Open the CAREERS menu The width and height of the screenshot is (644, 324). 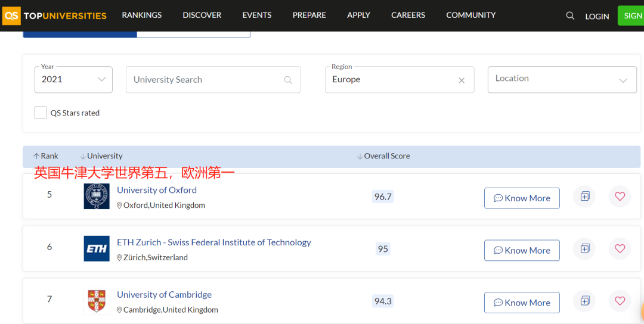point(408,15)
